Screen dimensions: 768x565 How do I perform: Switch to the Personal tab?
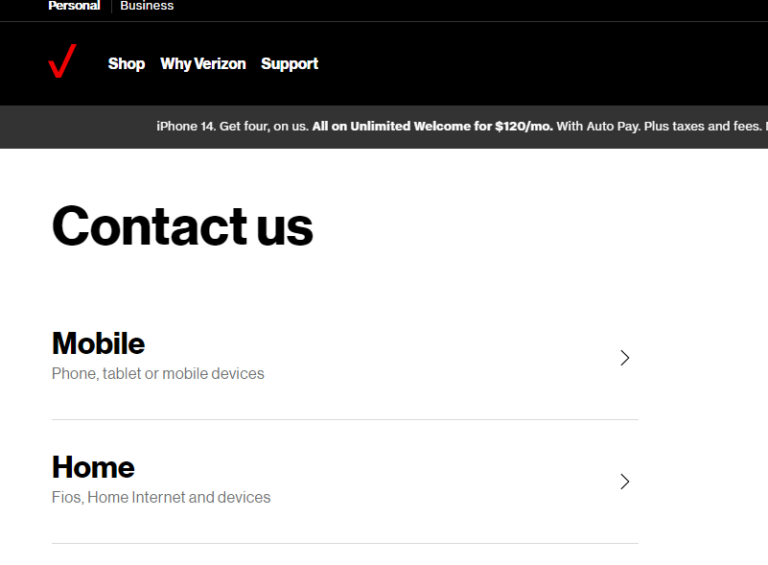click(74, 6)
